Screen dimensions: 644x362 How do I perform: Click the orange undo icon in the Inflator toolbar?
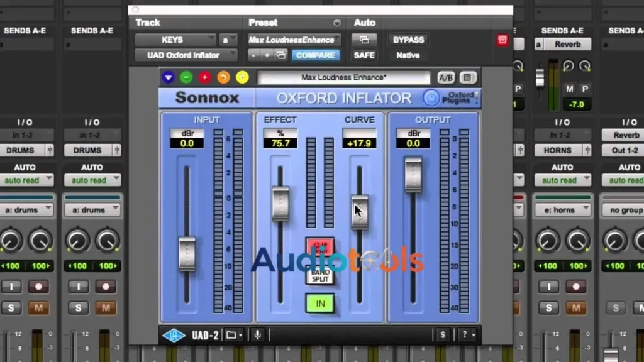(x=223, y=77)
